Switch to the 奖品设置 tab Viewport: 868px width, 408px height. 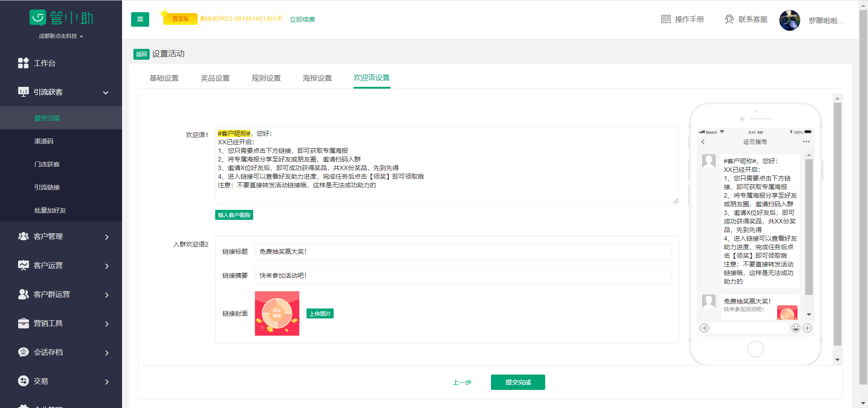pyautogui.click(x=215, y=78)
